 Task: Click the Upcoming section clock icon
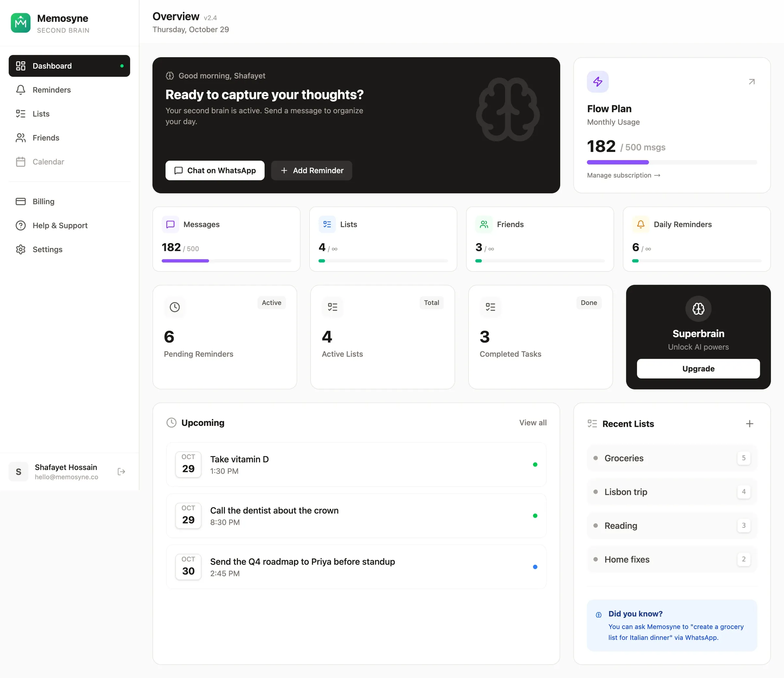tap(171, 423)
